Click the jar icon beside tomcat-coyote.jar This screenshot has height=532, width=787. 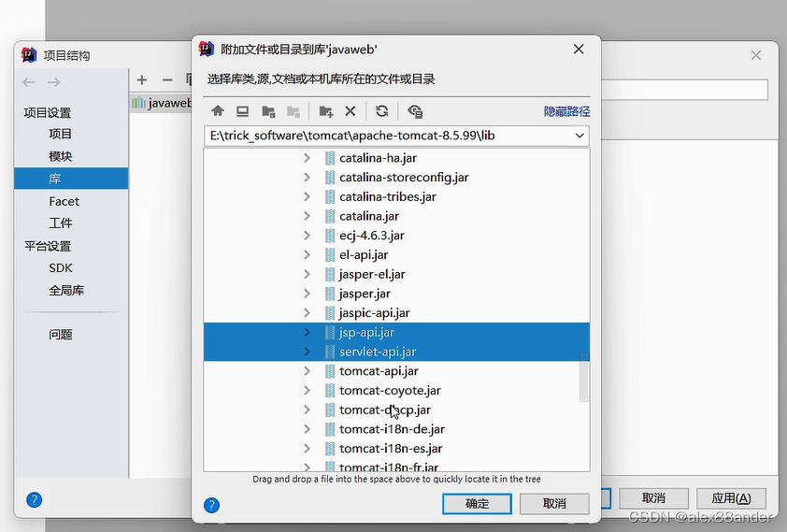[x=330, y=391]
